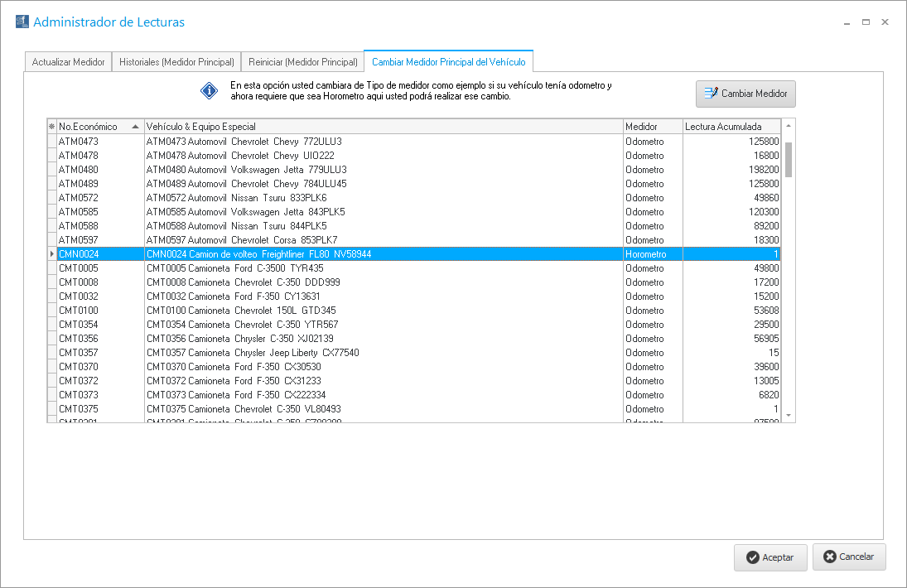907x588 pixels.
Task: Click the row indicator arrow beside CMN0024
Action: click(x=51, y=254)
